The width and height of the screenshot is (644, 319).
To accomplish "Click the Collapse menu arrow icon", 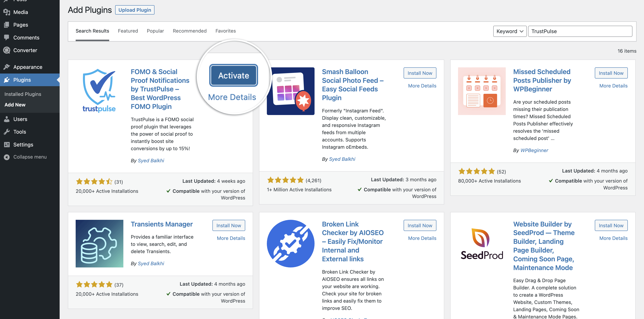I will (x=7, y=157).
